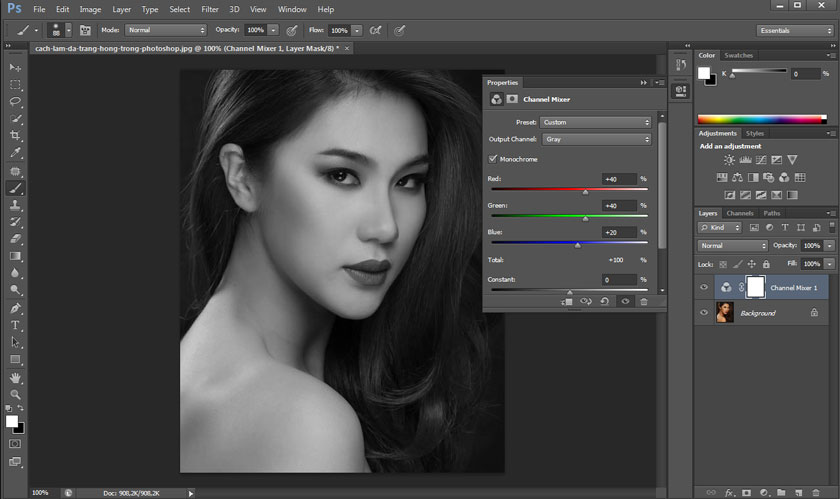The width and height of the screenshot is (840, 499).
Task: Expand the Output Channel dropdown
Action: click(596, 139)
